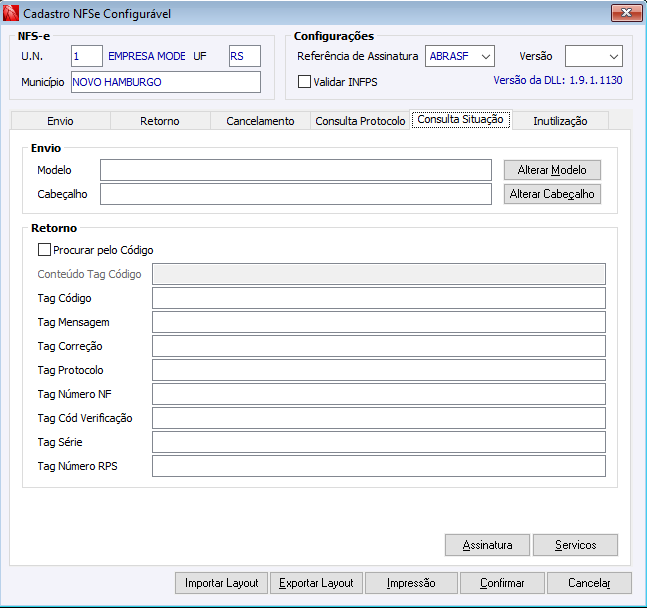Enable the Validar INFPS checkbox
Screen dimensions: 647x608
click(304, 82)
